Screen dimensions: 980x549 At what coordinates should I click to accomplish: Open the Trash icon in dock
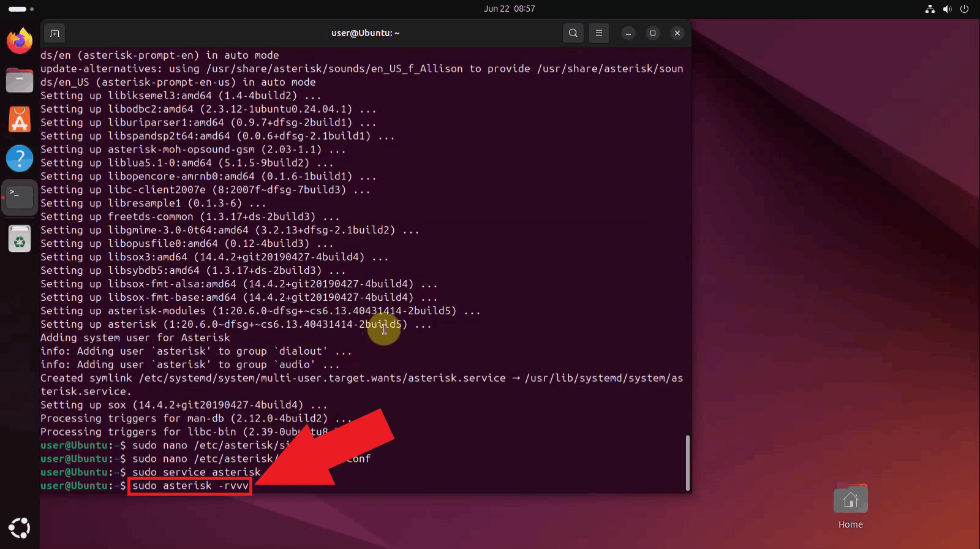(x=20, y=238)
